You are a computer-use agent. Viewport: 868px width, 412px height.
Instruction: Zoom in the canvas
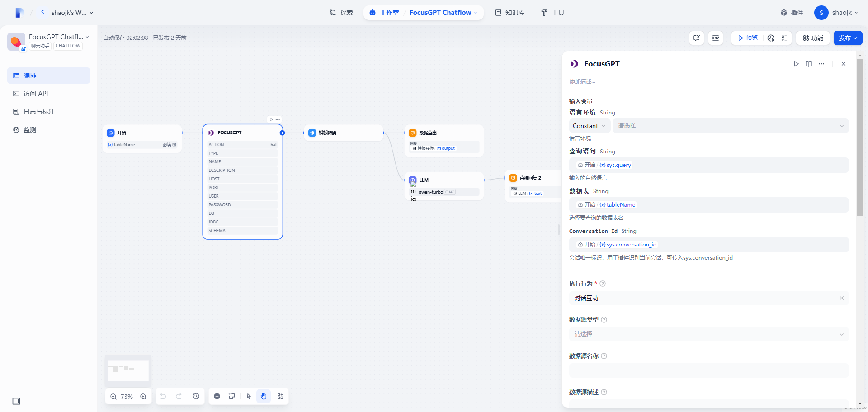click(143, 397)
